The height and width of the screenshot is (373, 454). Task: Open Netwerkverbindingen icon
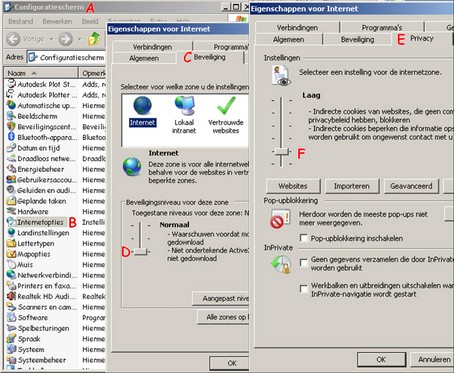click(12, 275)
